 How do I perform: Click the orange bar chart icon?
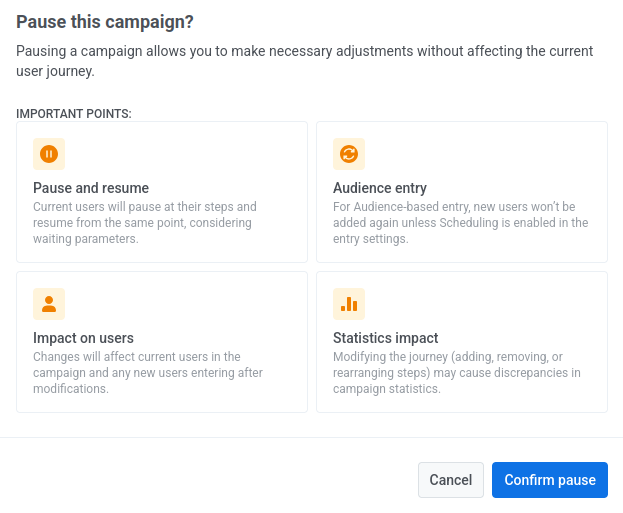[349, 304]
